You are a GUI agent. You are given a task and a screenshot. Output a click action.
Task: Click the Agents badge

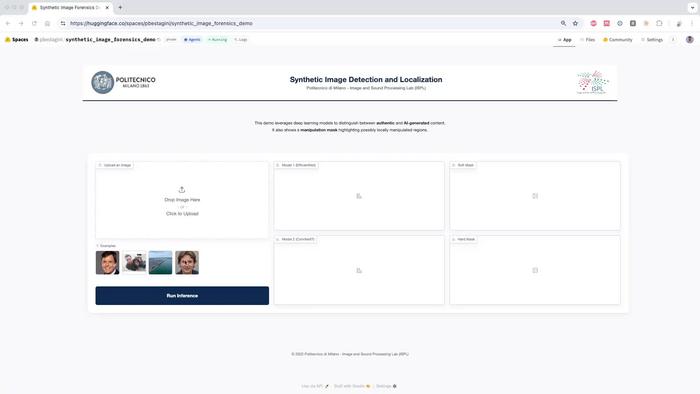pyautogui.click(x=192, y=40)
